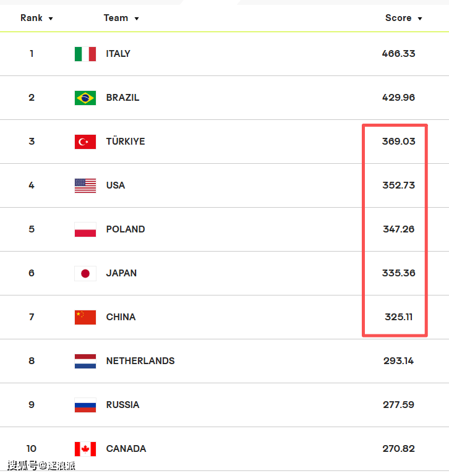Click the Canada flag icon
Image resolution: width=449 pixels, height=476 pixels.
(85, 449)
